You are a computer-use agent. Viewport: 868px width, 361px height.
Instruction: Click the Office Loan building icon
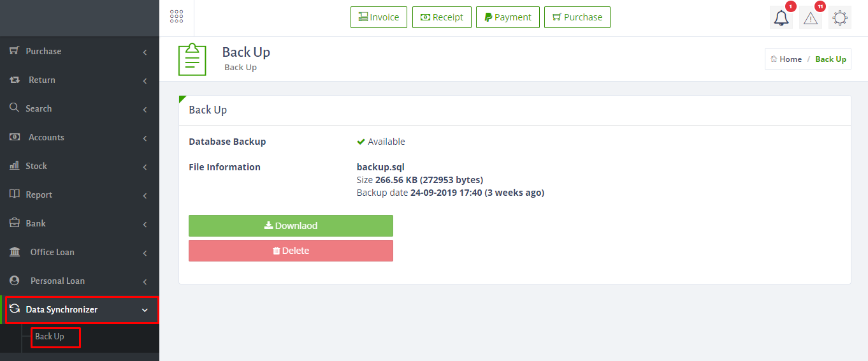point(15,252)
